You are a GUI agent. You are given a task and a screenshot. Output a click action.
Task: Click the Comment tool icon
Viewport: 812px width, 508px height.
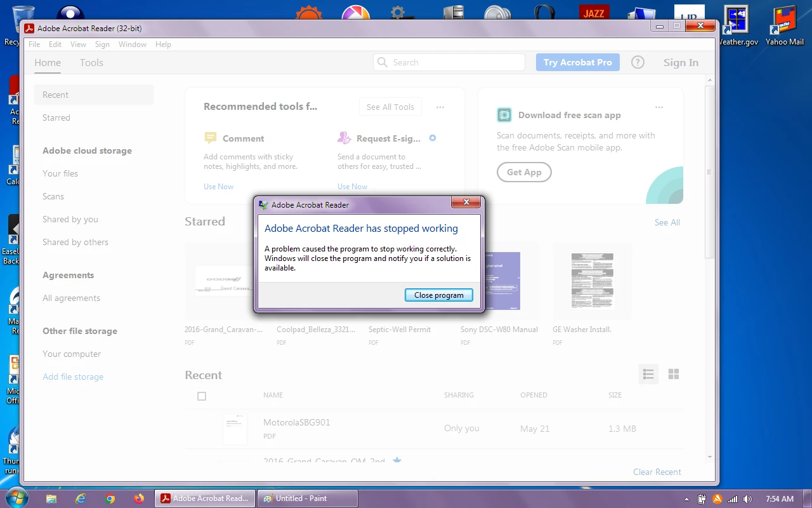point(211,138)
